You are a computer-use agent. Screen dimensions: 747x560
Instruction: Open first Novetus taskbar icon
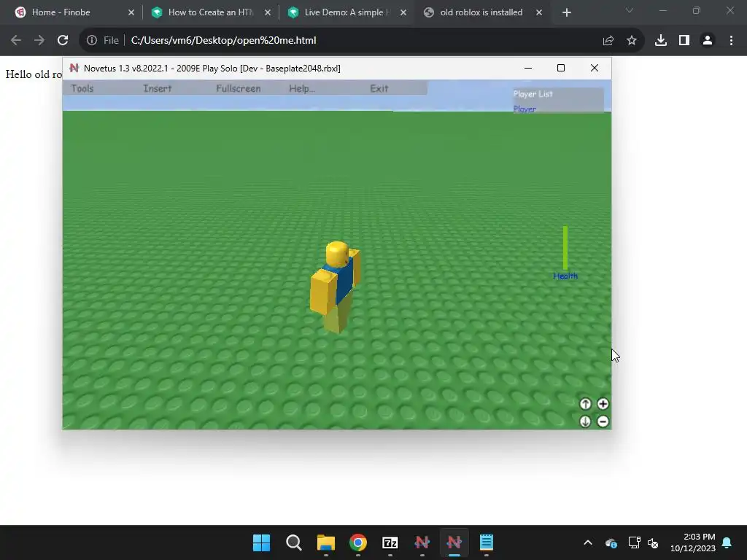[422, 542]
